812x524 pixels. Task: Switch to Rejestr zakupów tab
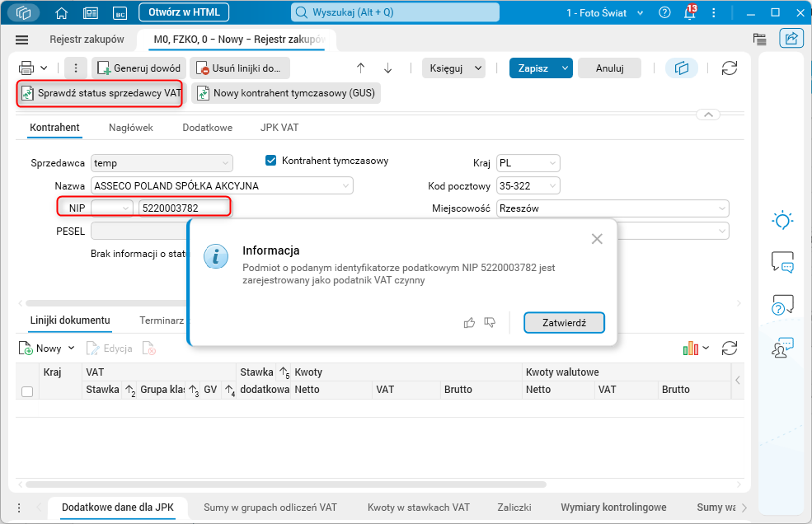tap(87, 40)
